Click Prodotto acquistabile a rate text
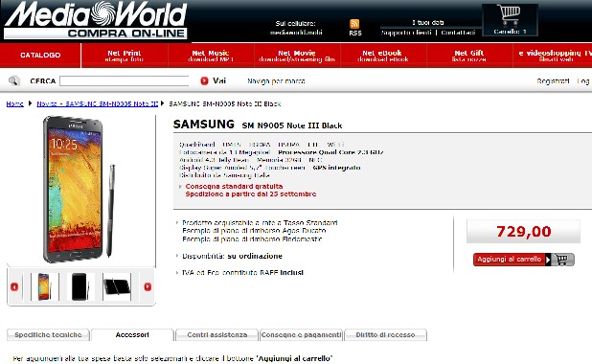Image resolution: width=592 pixels, height=364 pixels. coord(260,223)
